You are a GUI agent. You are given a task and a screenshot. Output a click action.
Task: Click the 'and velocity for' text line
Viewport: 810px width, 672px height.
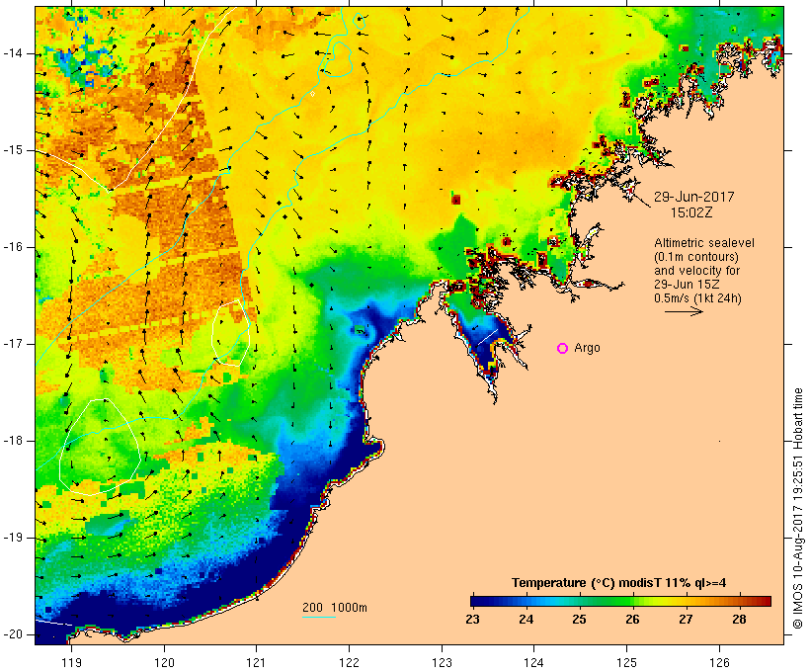(696, 271)
